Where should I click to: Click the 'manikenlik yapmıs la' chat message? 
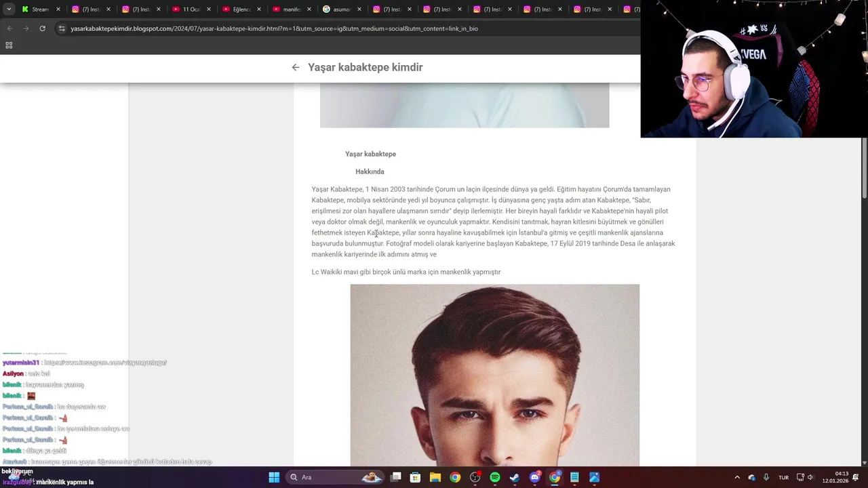[x=64, y=482]
